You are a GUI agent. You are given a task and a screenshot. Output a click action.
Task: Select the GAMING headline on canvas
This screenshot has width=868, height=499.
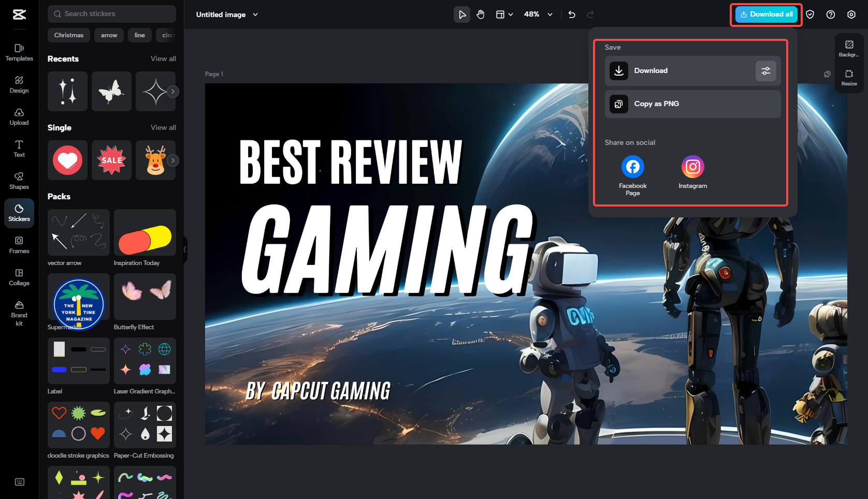(388, 250)
